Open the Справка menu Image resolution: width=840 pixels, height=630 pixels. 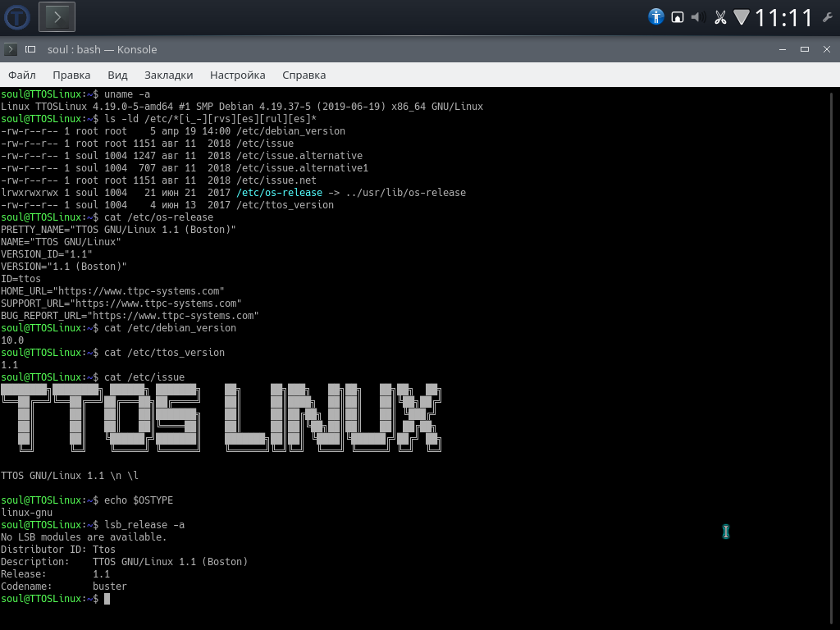click(x=304, y=75)
